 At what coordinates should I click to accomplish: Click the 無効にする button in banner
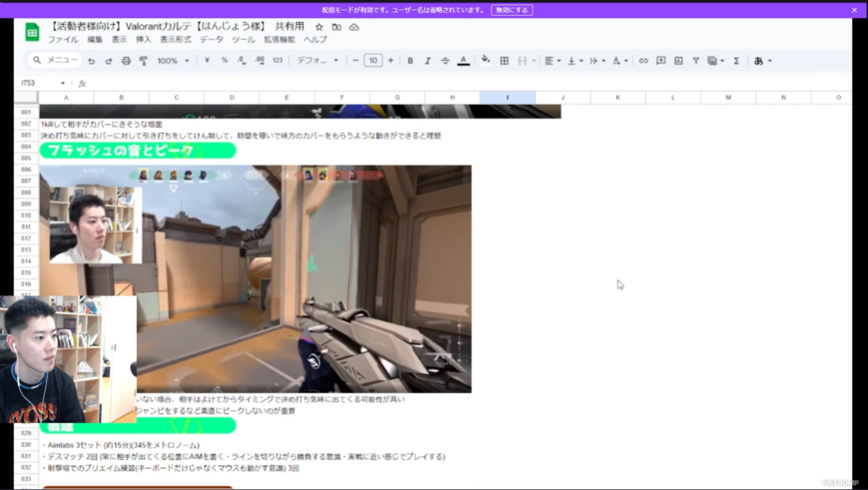tap(512, 10)
